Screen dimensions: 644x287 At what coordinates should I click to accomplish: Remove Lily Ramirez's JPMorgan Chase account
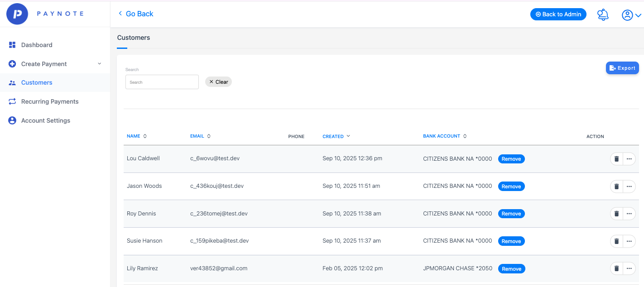[x=511, y=269]
